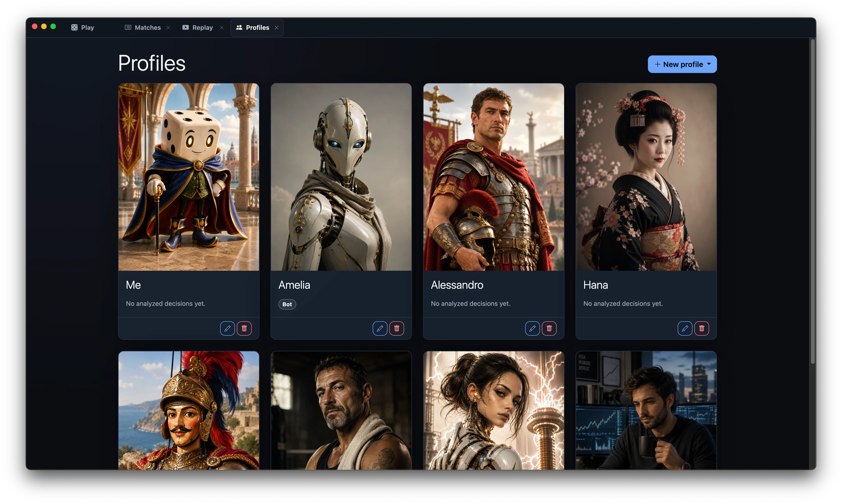The width and height of the screenshot is (842, 504).
Task: Close the Profiles tab
Action: pos(277,28)
